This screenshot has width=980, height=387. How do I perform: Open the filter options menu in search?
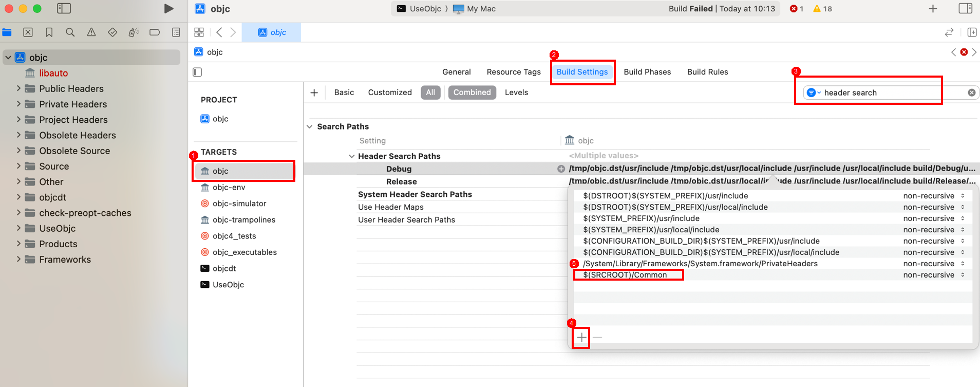click(x=814, y=93)
